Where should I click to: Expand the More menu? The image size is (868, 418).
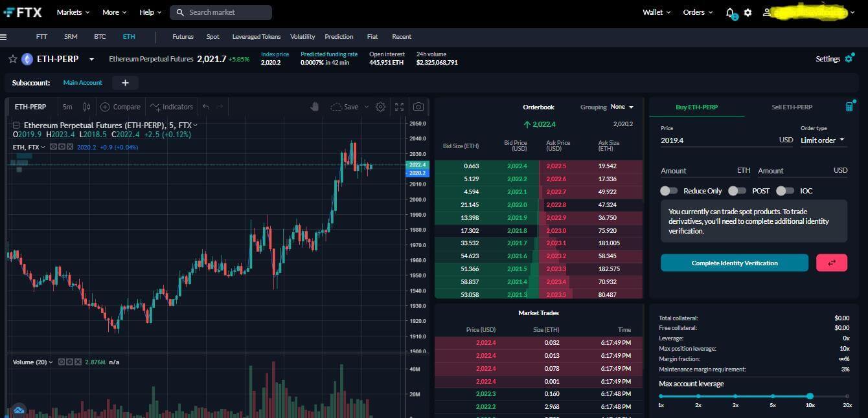coord(115,12)
